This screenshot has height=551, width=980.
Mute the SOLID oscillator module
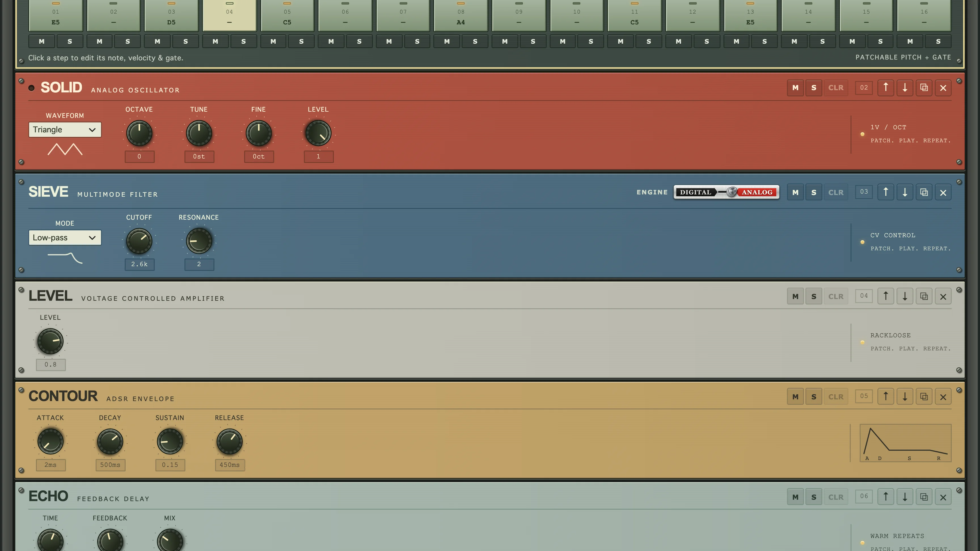click(x=795, y=88)
